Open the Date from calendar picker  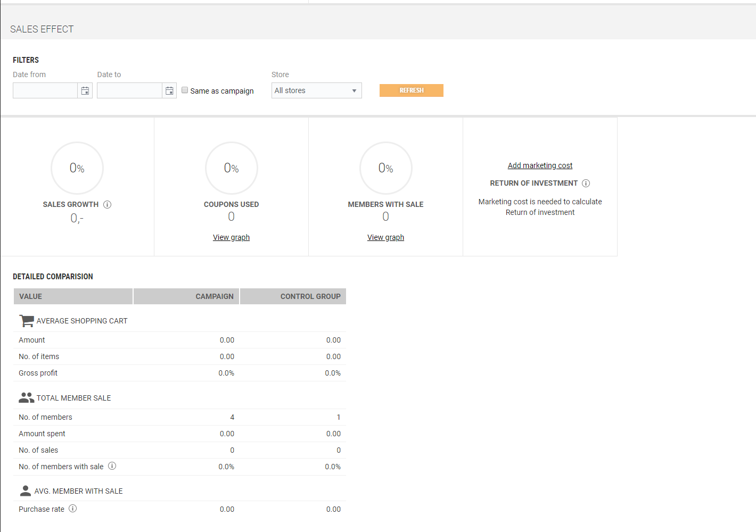coord(85,91)
